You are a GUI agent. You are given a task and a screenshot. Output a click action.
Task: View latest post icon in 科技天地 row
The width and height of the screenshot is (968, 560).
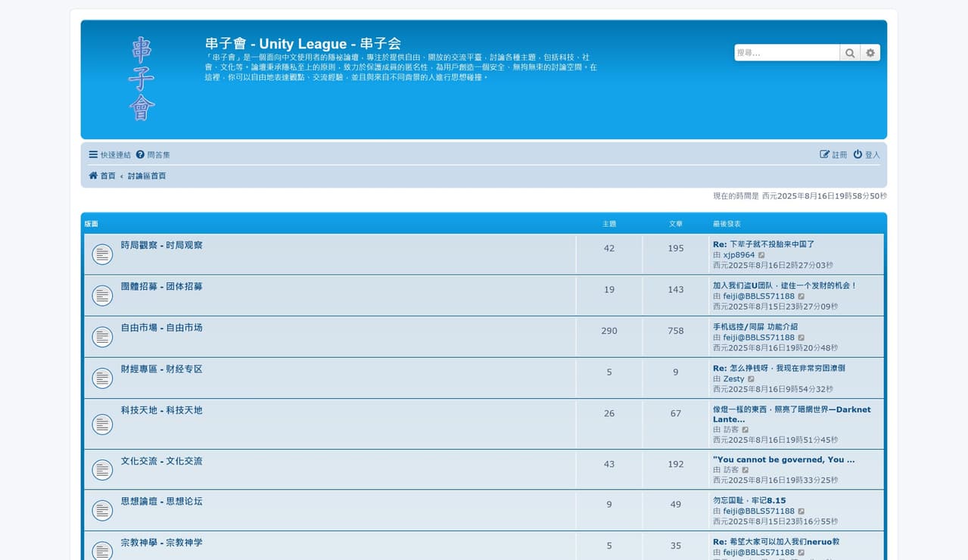(745, 429)
